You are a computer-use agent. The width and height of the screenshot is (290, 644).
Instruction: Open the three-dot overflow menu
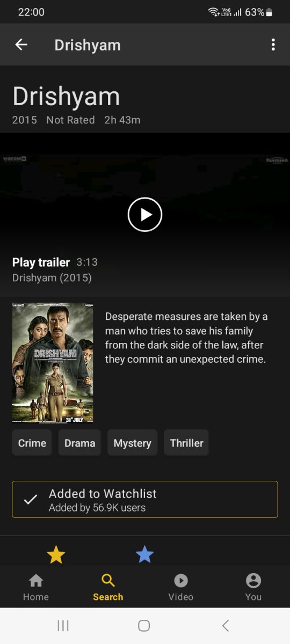click(x=273, y=45)
